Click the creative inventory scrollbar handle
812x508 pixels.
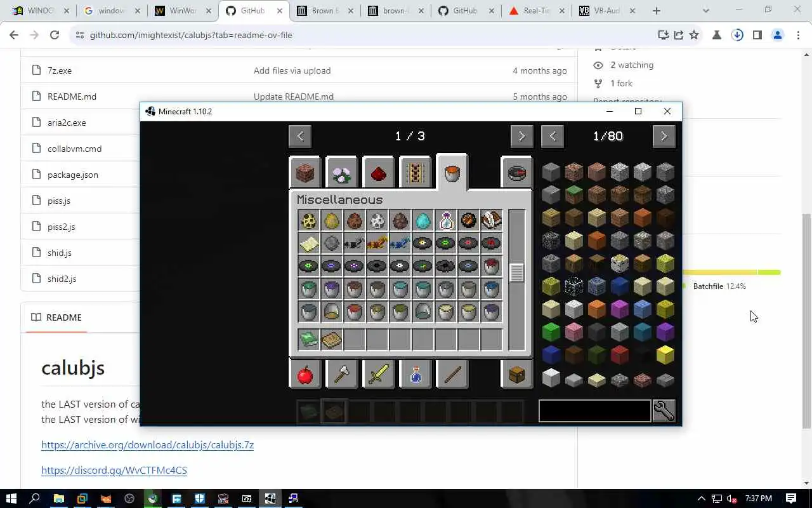click(516, 272)
